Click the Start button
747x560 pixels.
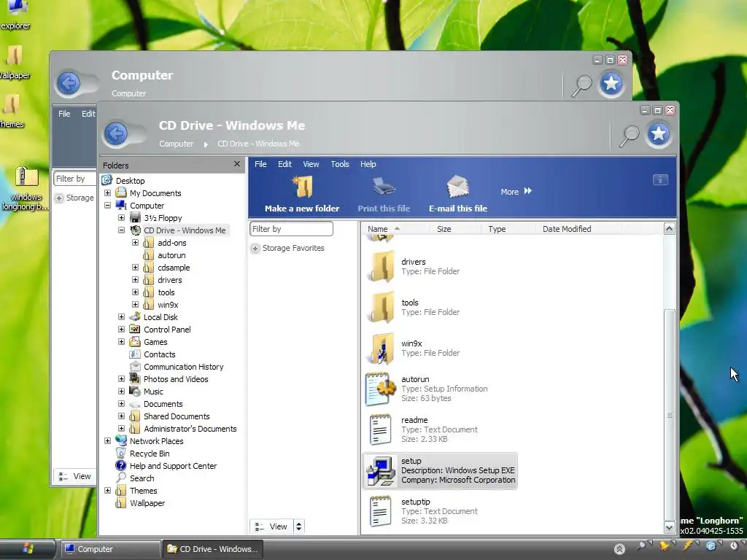(28, 549)
